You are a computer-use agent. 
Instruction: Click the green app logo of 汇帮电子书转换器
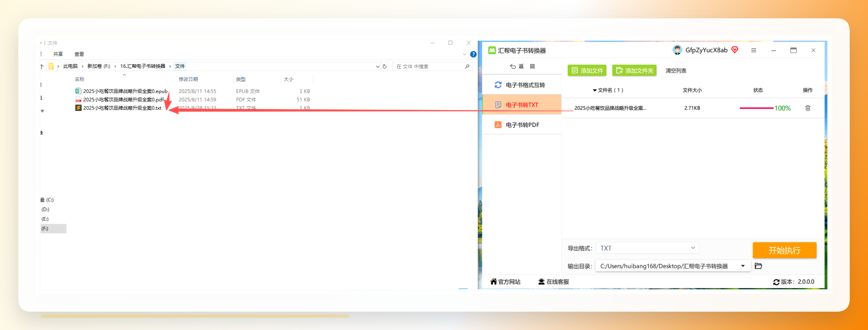tap(492, 50)
